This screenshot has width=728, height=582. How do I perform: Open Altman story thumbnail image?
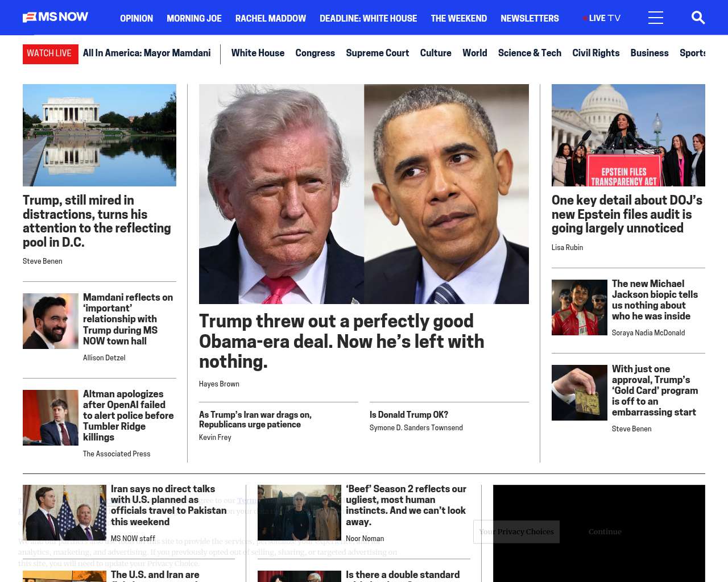[x=51, y=418]
